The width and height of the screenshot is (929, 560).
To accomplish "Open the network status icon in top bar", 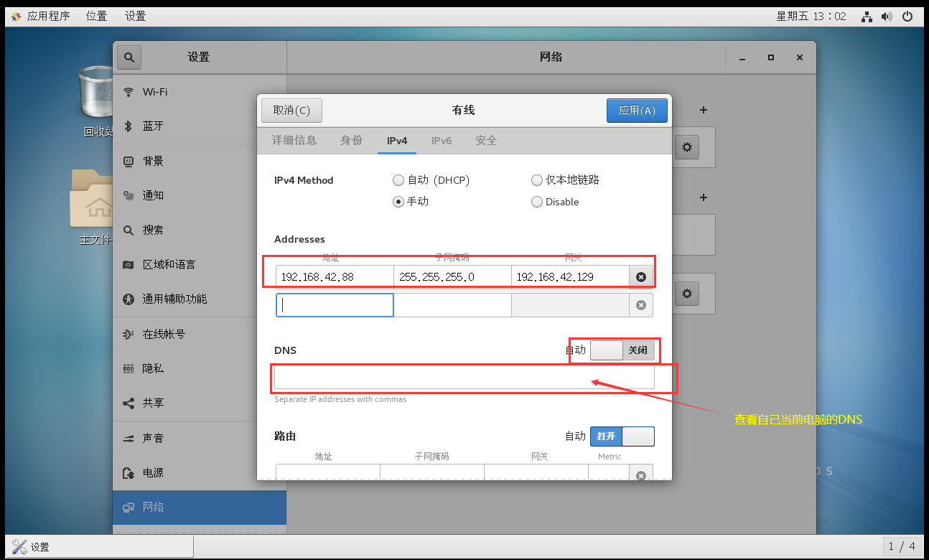I will (867, 16).
